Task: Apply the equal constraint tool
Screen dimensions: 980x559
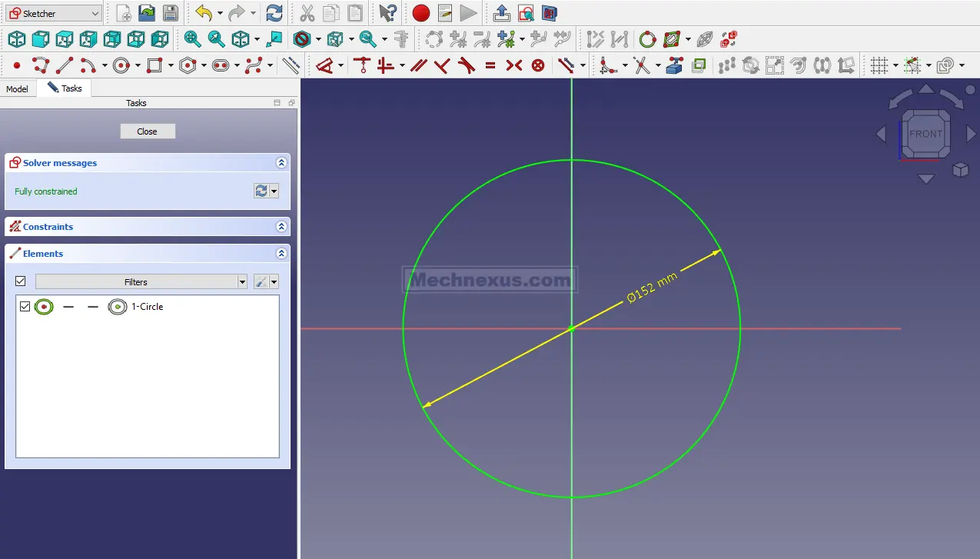Action: 490,66
